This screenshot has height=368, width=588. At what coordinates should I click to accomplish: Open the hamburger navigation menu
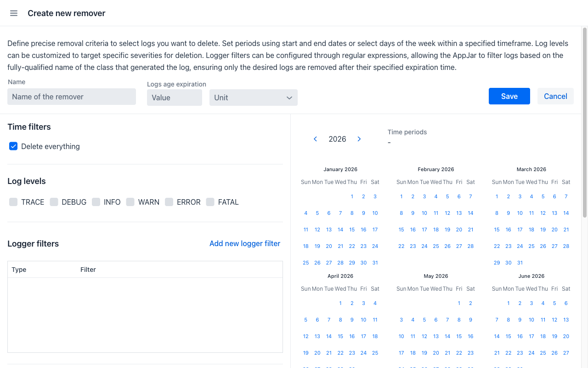click(14, 13)
